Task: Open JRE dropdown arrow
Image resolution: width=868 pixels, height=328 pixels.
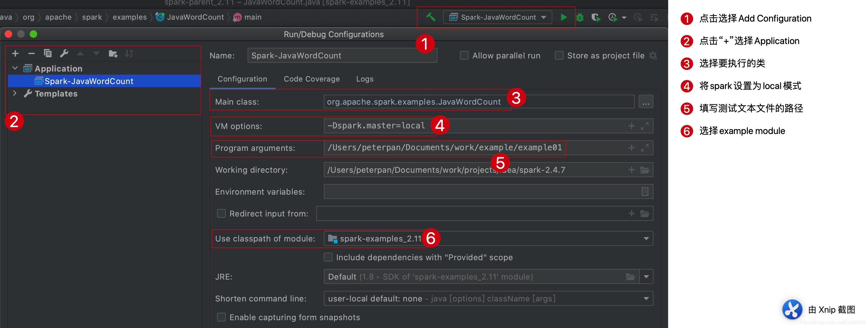Action: 646,277
